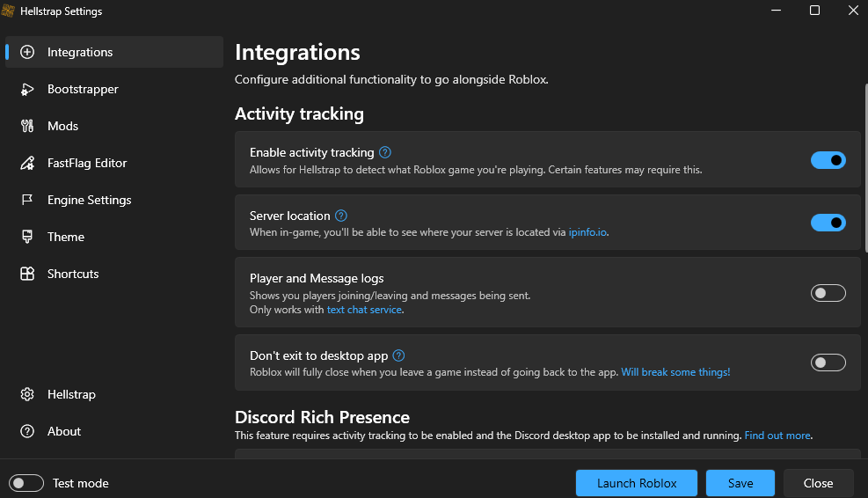The width and height of the screenshot is (868, 498).
Task: Open the text chat service link
Action: tap(364, 310)
